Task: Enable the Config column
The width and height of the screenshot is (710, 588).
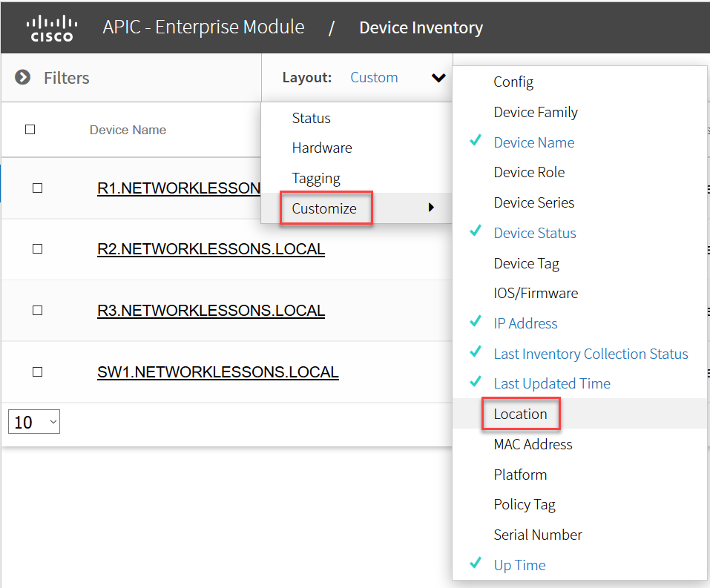Action: 513,82
